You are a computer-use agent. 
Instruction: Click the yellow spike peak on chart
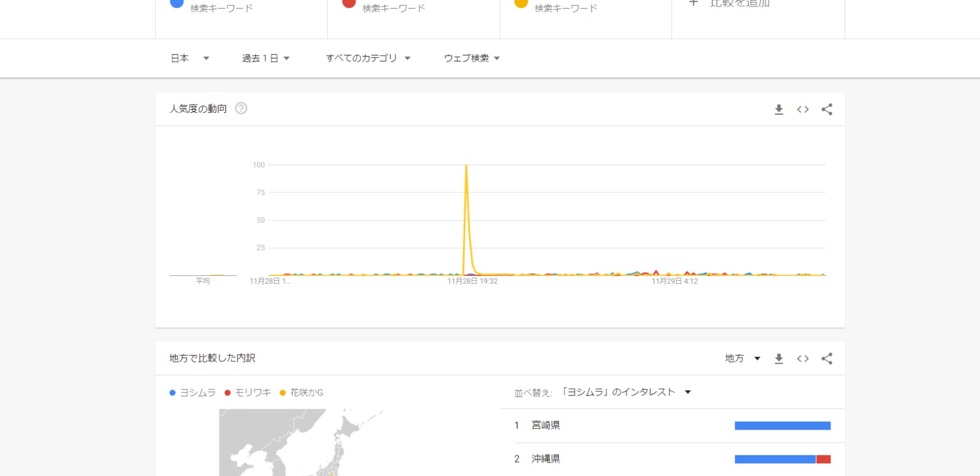[466, 166]
